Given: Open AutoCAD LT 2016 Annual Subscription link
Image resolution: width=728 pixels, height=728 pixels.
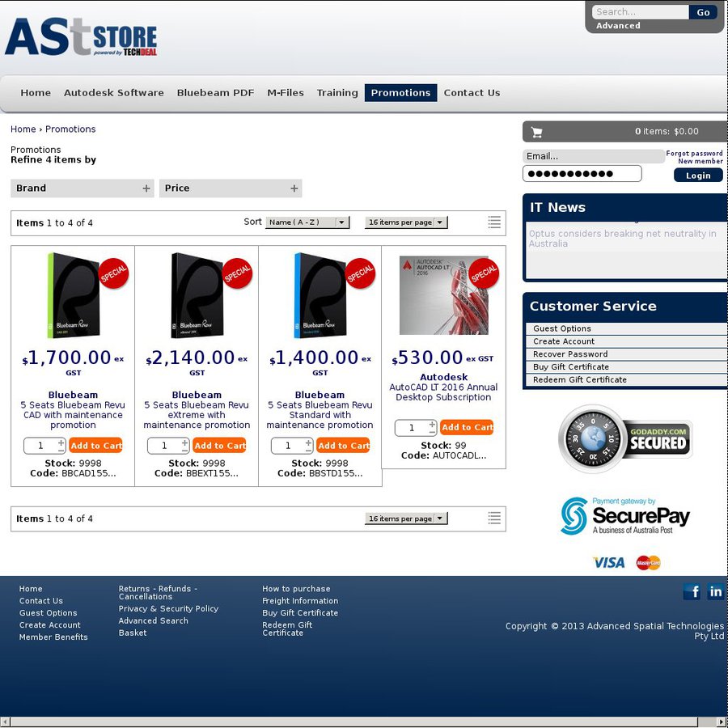Looking at the screenshot, I should (443, 392).
